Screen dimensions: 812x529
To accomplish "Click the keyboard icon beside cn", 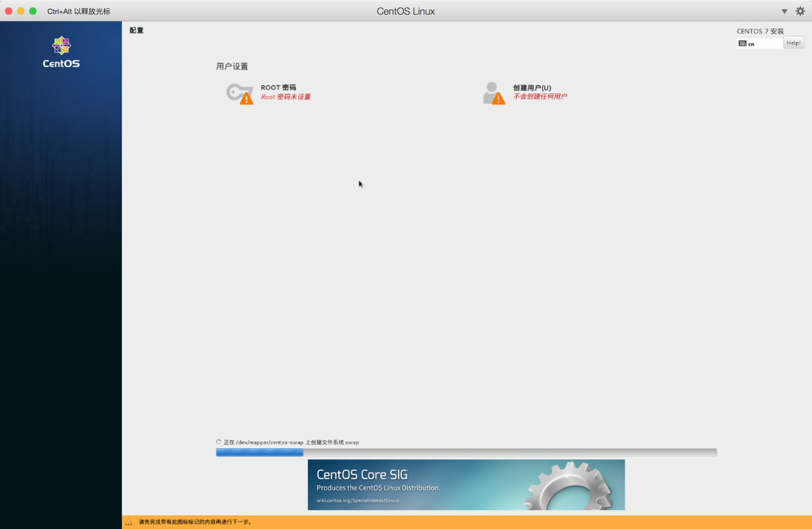I will point(742,44).
